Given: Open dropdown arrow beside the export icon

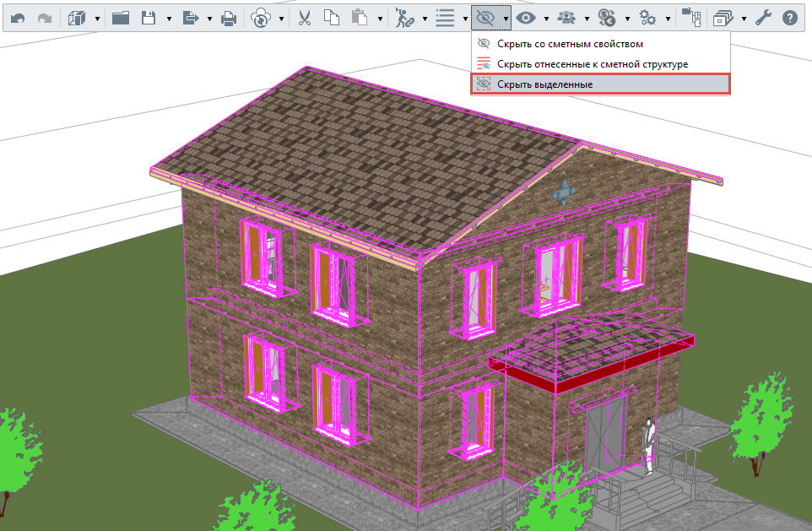Looking at the screenshot, I should tap(209, 19).
